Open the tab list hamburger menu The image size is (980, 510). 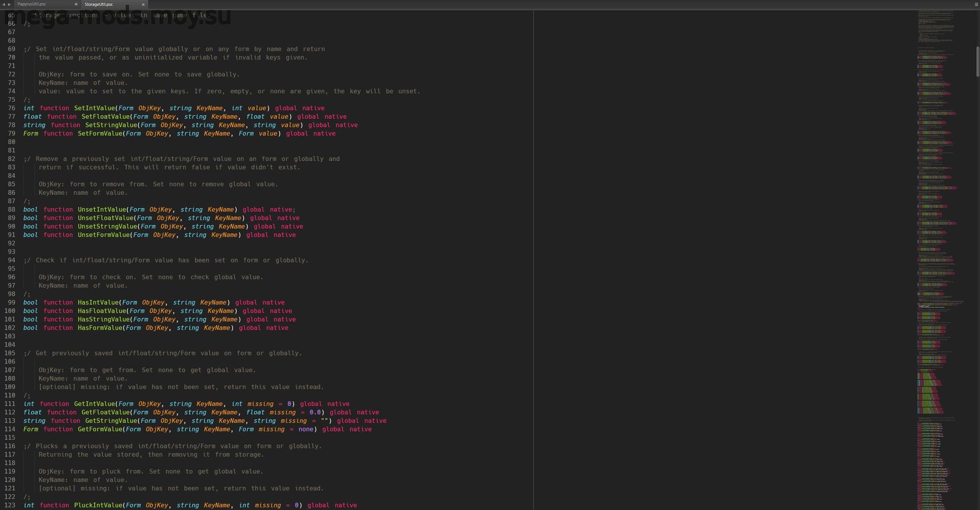tap(976, 4)
